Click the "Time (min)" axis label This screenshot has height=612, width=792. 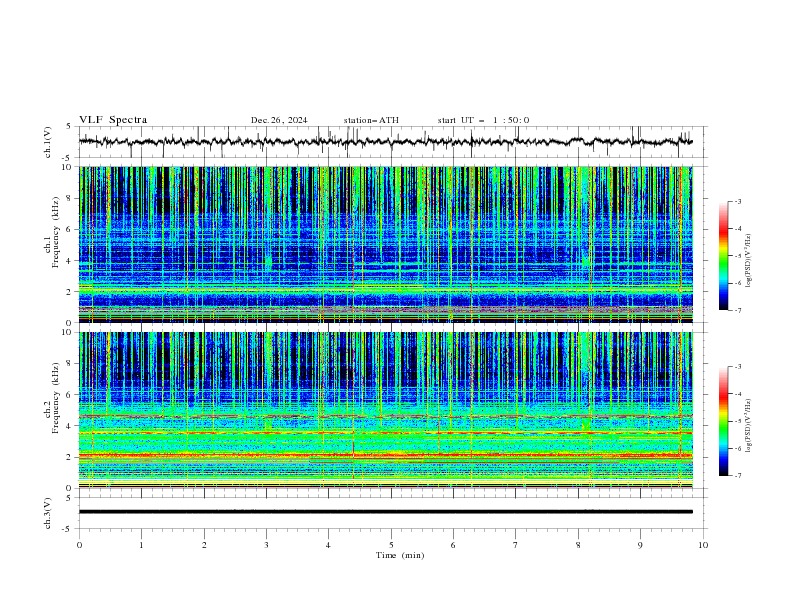[400, 555]
